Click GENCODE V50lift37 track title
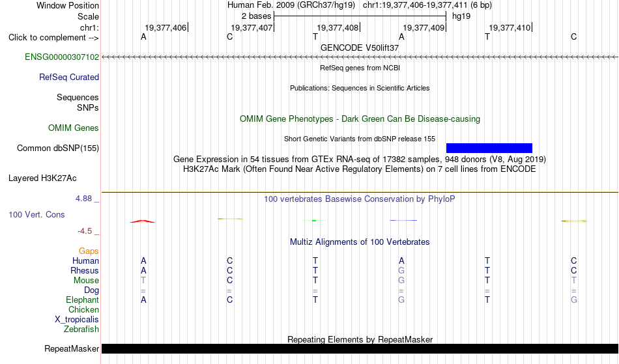The height and width of the screenshot is (364, 619). (360, 48)
